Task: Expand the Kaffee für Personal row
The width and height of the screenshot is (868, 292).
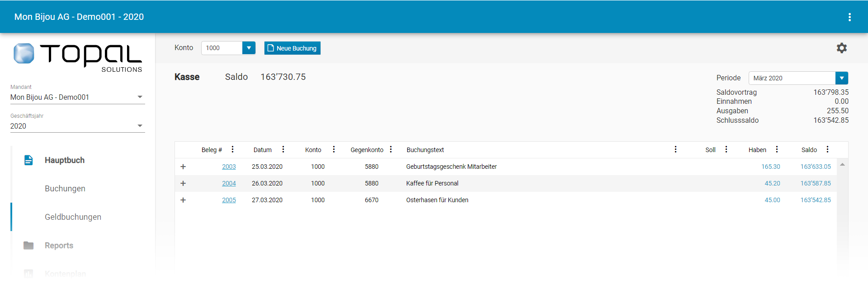Action: coord(183,183)
